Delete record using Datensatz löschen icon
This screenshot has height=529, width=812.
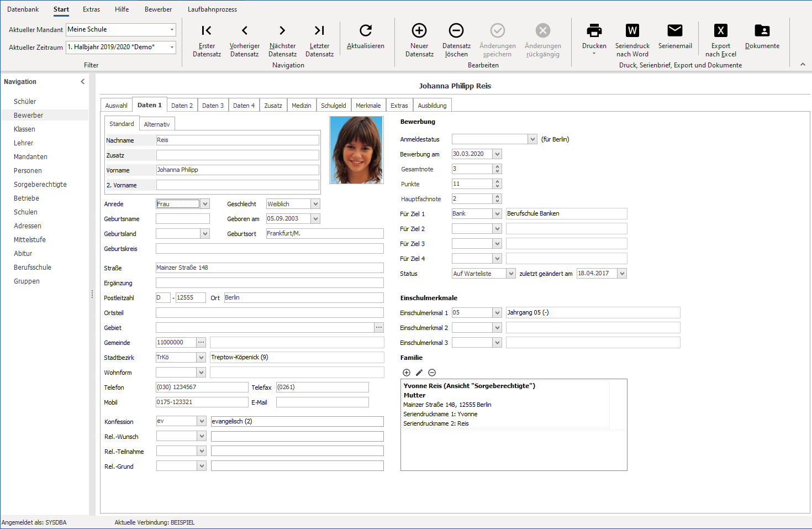(x=456, y=30)
